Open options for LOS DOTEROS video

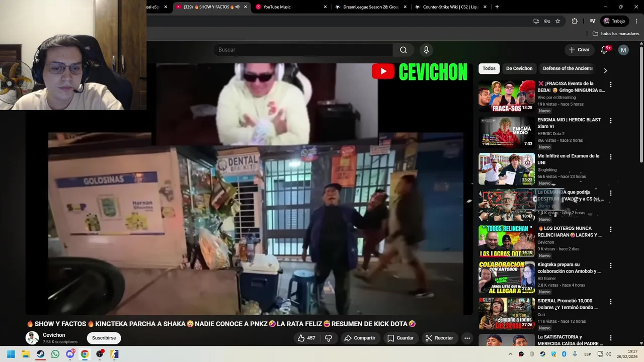(611, 229)
